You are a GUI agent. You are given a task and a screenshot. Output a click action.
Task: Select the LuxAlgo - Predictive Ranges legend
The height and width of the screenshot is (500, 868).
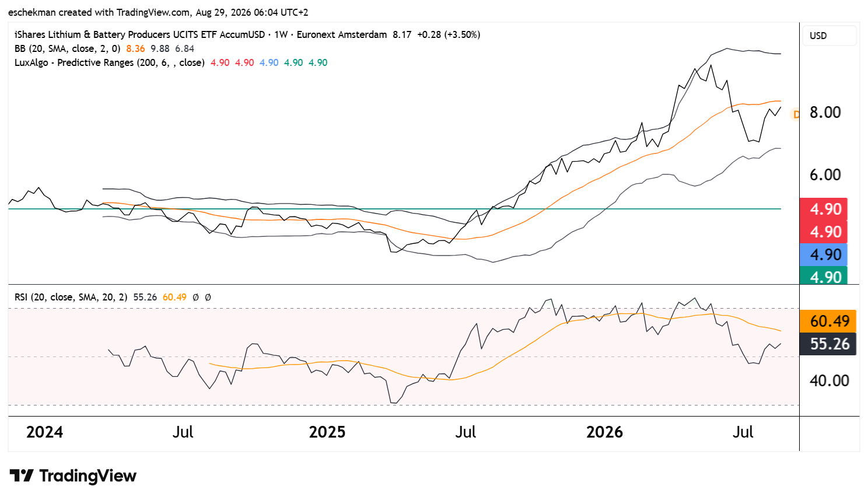coord(110,62)
